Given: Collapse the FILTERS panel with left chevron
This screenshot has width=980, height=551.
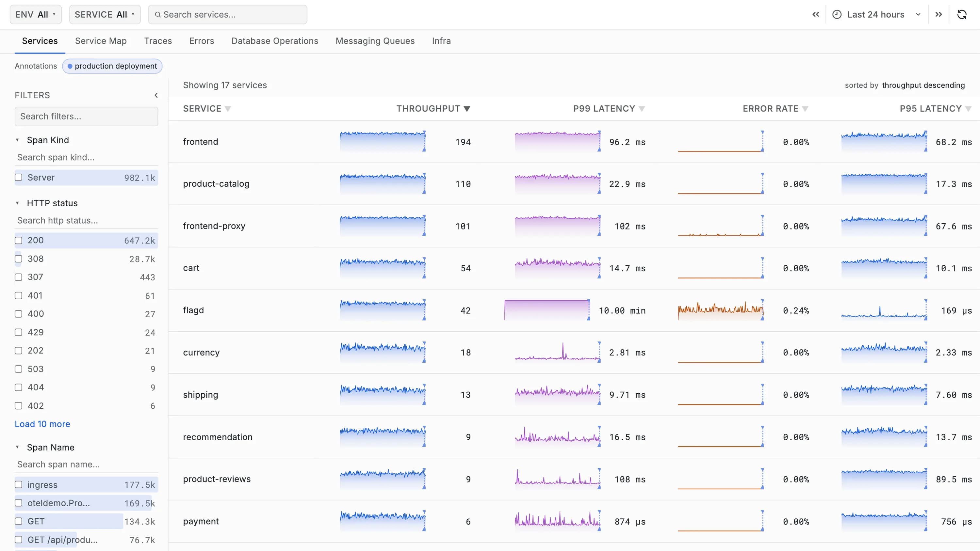Looking at the screenshot, I should [x=156, y=95].
